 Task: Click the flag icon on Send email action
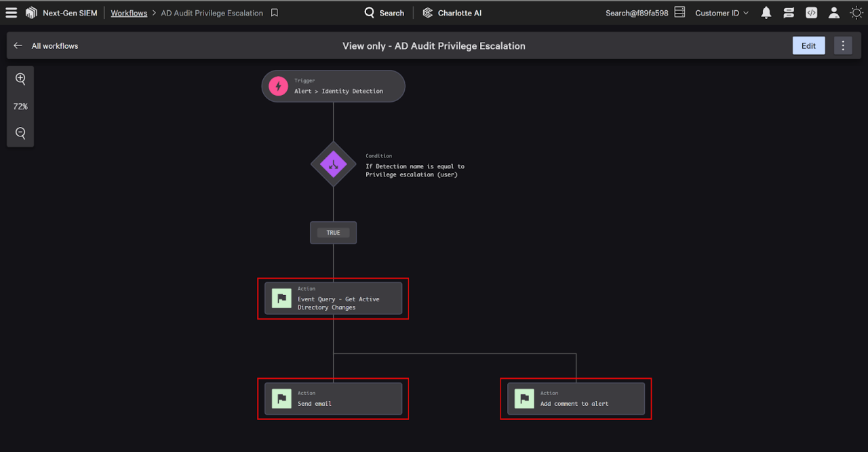[x=281, y=398]
